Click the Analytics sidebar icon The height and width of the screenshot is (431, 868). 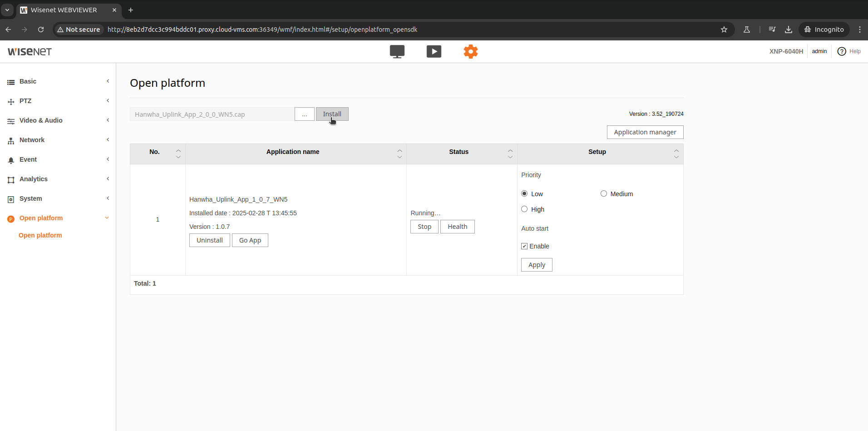[x=10, y=179]
